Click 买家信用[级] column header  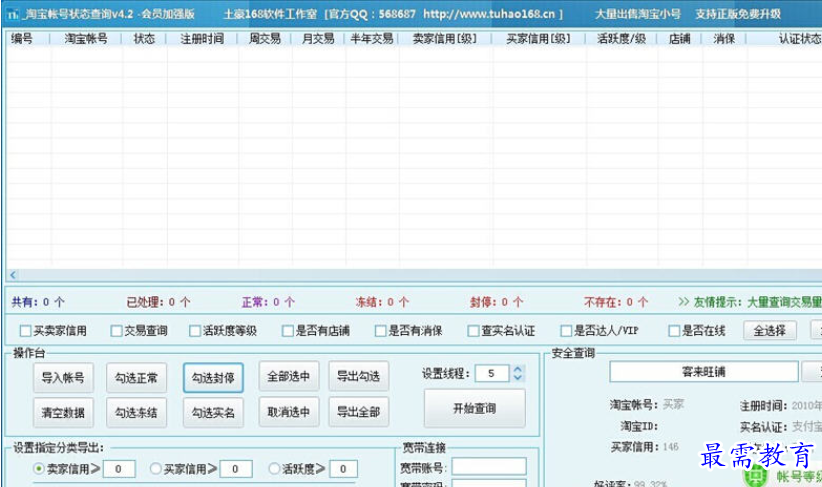538,38
